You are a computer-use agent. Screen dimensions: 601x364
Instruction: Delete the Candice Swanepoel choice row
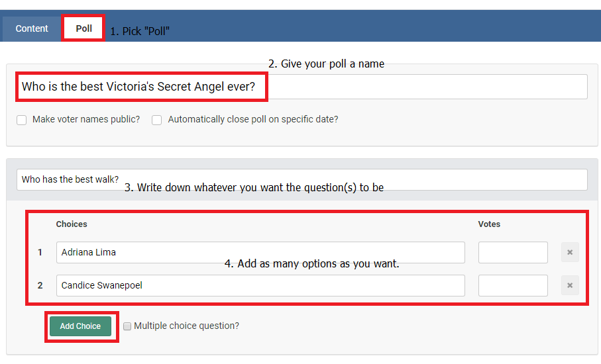[570, 285]
